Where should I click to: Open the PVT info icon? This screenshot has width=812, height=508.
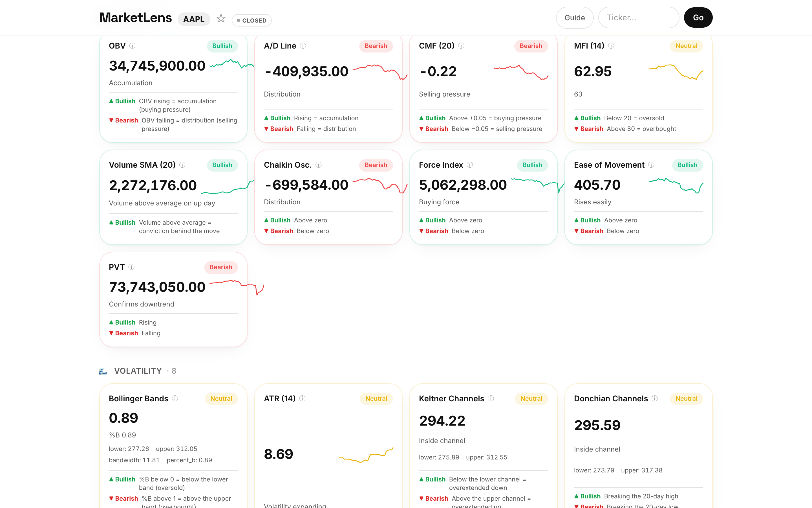click(x=132, y=267)
